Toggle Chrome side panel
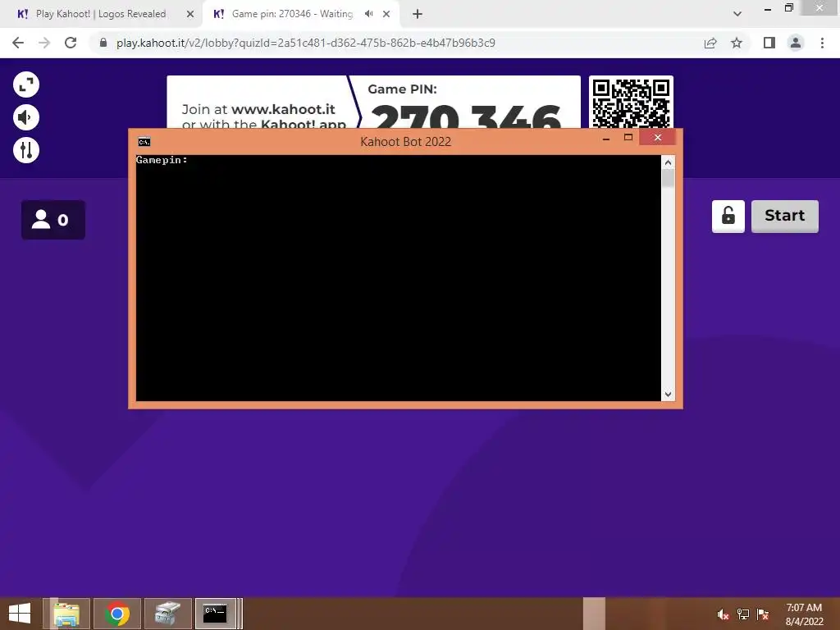 (x=769, y=43)
